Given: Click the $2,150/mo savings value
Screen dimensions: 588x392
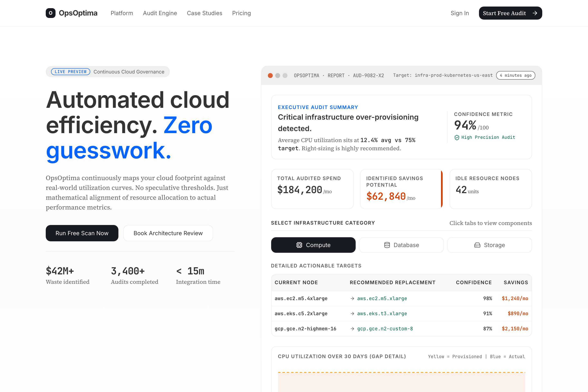Looking at the screenshot, I should click(515, 329).
